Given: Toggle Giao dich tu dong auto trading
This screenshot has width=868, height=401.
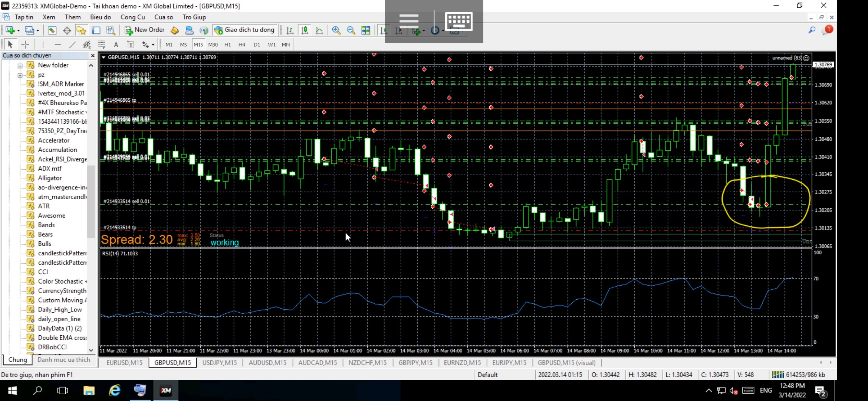Looking at the screenshot, I should tap(245, 30).
